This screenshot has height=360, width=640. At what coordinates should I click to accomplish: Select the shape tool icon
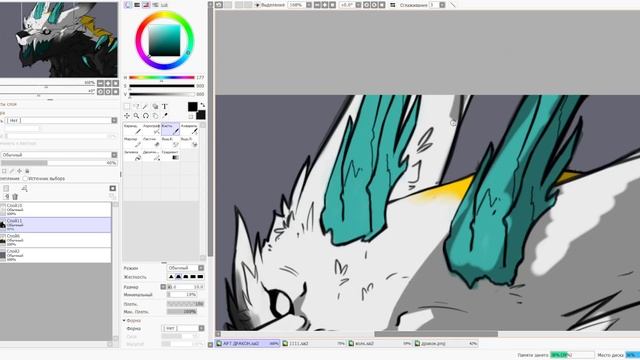tap(155, 107)
